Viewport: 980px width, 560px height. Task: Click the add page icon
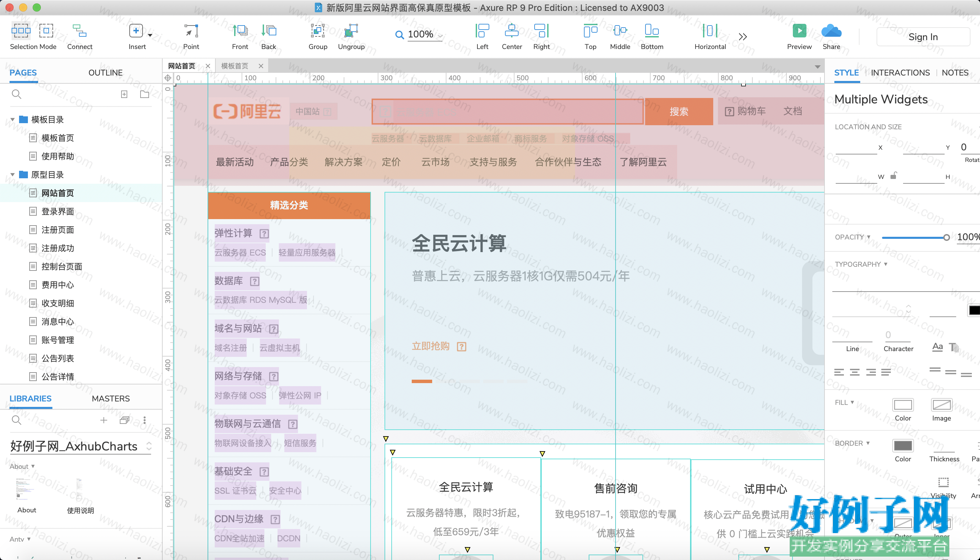pyautogui.click(x=124, y=94)
